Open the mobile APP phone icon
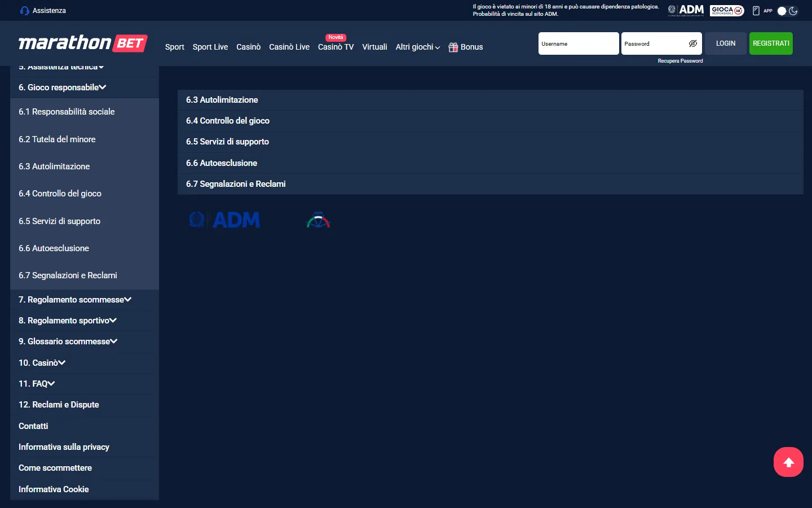The height and width of the screenshot is (508, 812). 756,11
